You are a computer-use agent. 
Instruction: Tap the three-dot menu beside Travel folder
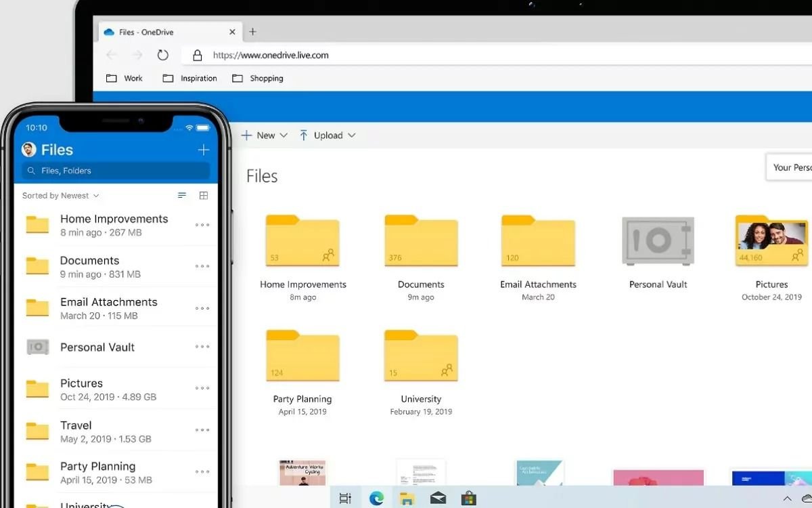coord(201,430)
